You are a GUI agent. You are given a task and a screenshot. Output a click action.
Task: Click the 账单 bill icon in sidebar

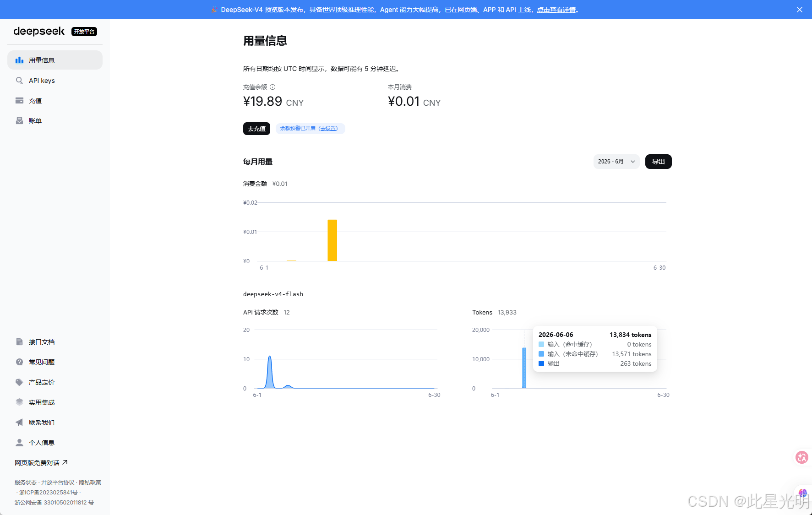19,121
